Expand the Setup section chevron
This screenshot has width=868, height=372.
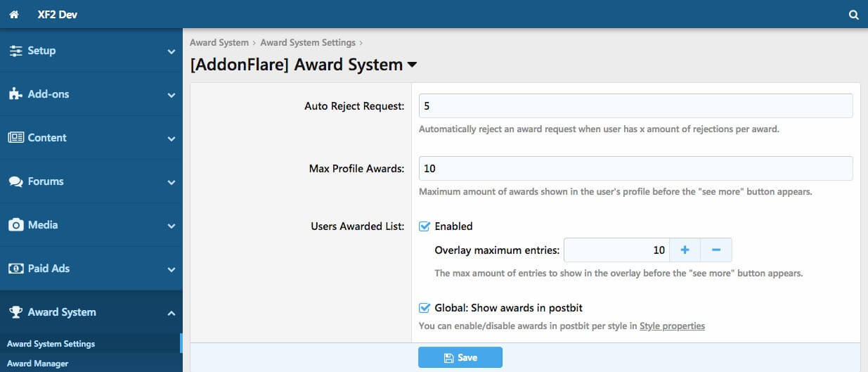pyautogui.click(x=171, y=52)
